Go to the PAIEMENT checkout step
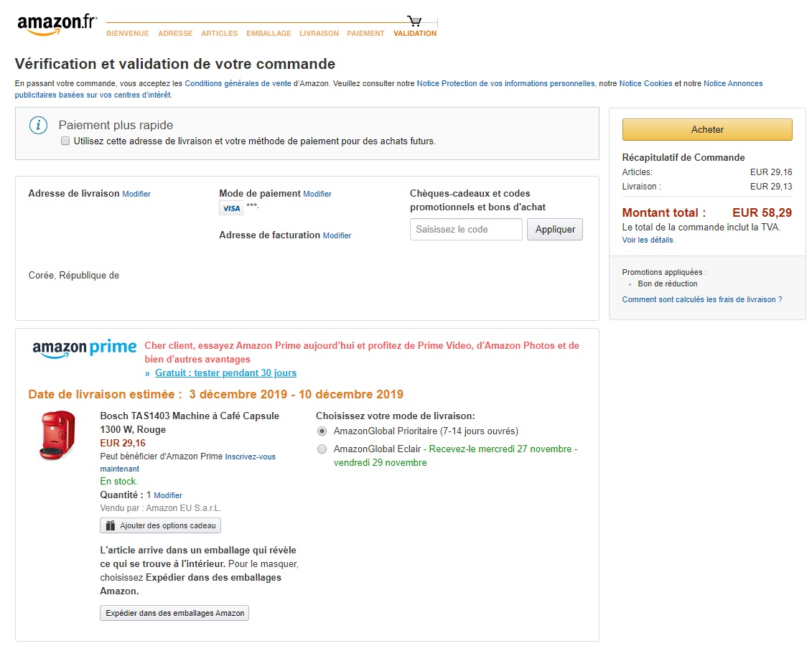This screenshot has width=812, height=646. [x=365, y=34]
